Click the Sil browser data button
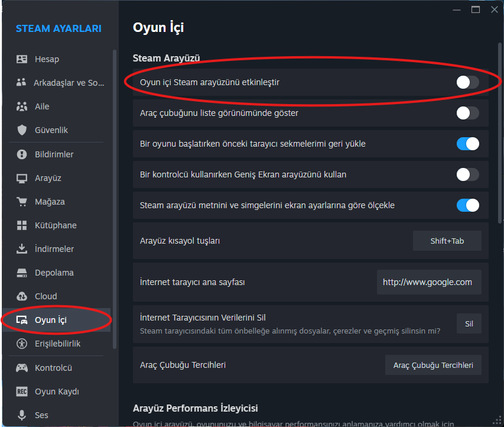The height and width of the screenshot is (427, 504). point(469,324)
